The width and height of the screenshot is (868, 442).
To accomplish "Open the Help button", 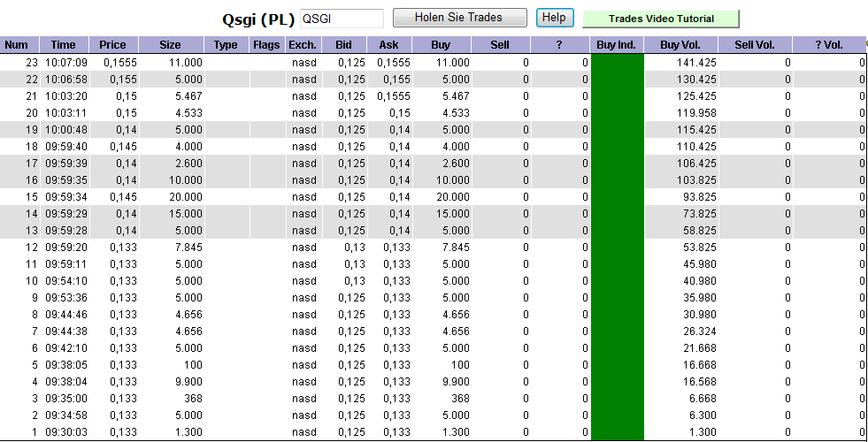I will coord(554,18).
